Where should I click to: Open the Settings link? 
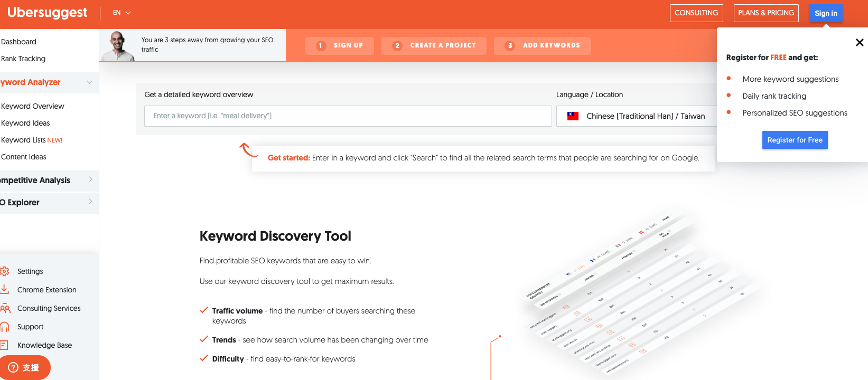tap(30, 271)
